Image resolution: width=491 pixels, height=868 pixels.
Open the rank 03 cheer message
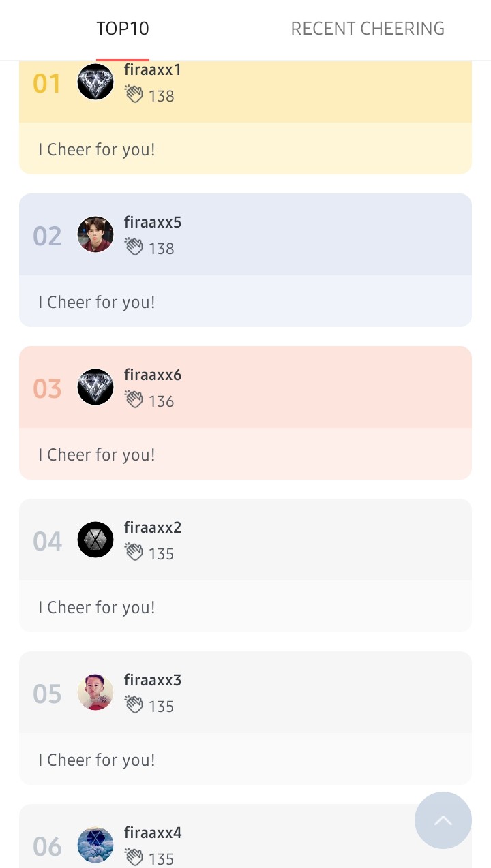pyautogui.click(x=97, y=454)
